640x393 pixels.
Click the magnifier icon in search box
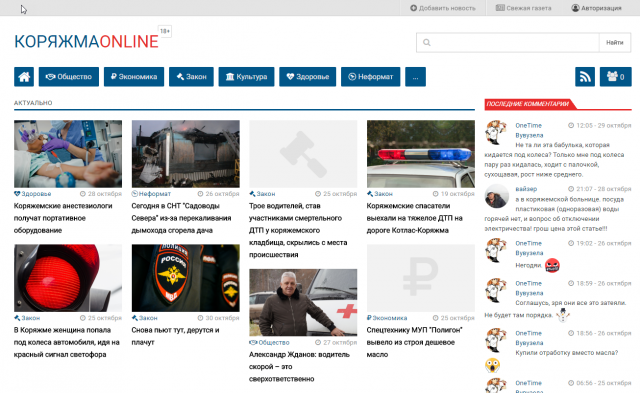tap(427, 42)
